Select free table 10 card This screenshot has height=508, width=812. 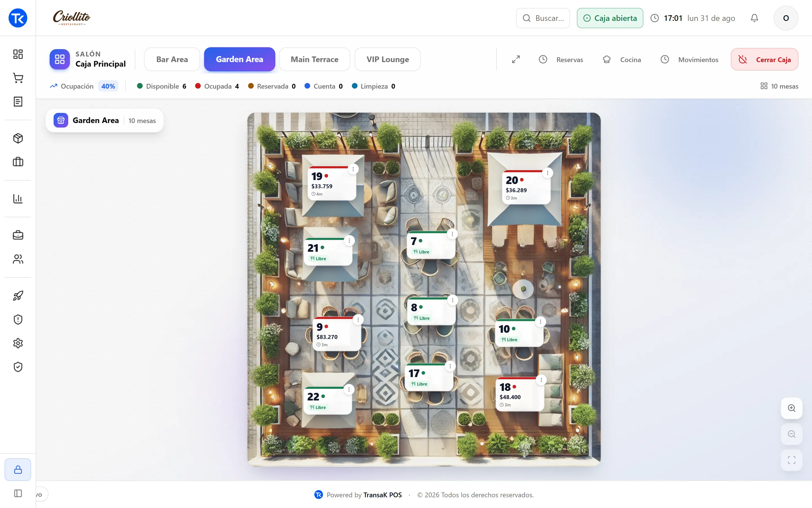[x=519, y=333]
